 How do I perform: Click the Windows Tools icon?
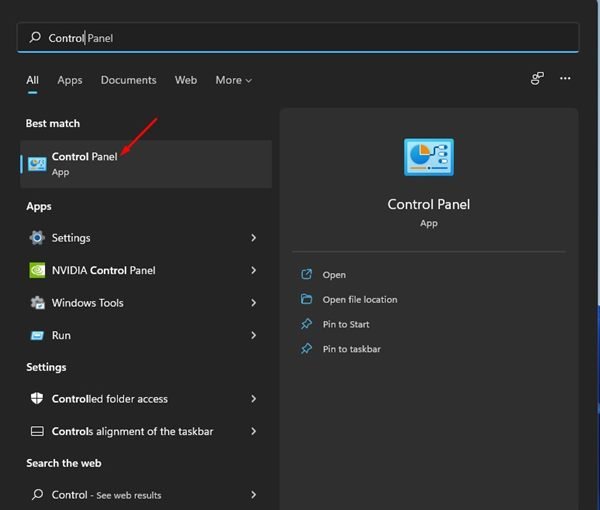click(37, 303)
